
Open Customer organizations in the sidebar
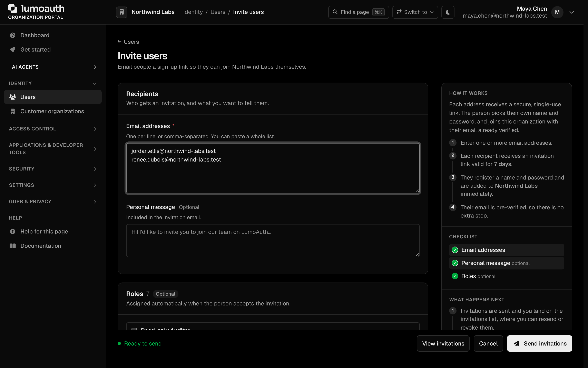click(x=53, y=111)
